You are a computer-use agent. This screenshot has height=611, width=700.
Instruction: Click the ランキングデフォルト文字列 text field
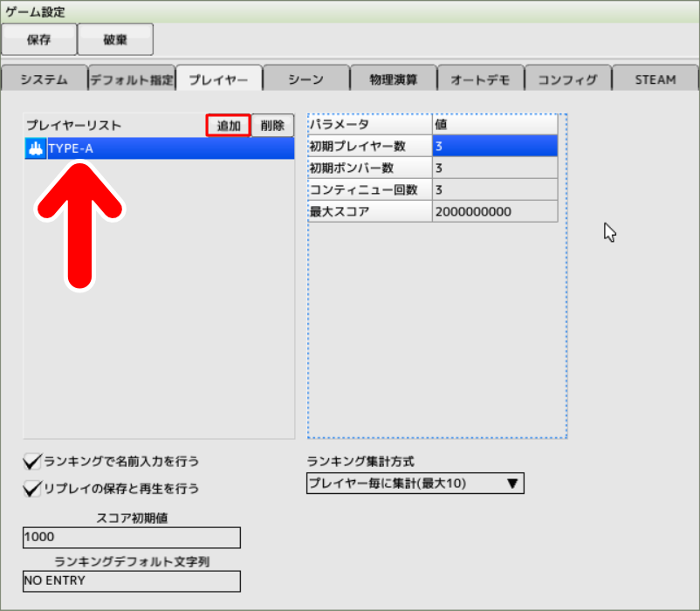(131, 580)
